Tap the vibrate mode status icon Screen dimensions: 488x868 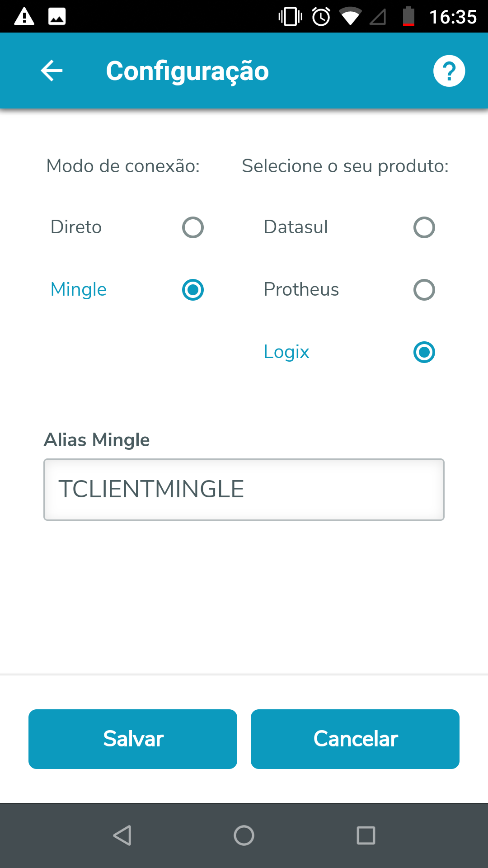coord(290,17)
